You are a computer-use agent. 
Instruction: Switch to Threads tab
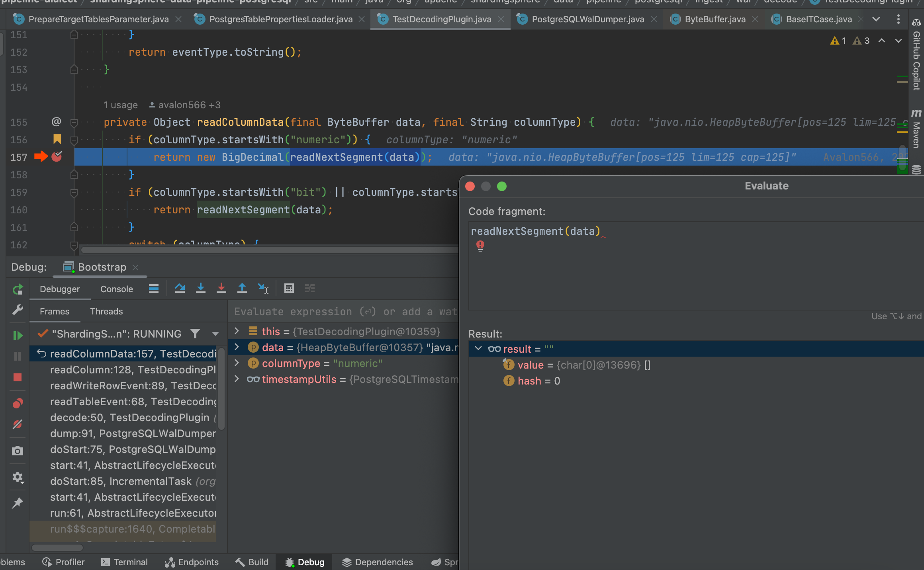click(x=106, y=311)
